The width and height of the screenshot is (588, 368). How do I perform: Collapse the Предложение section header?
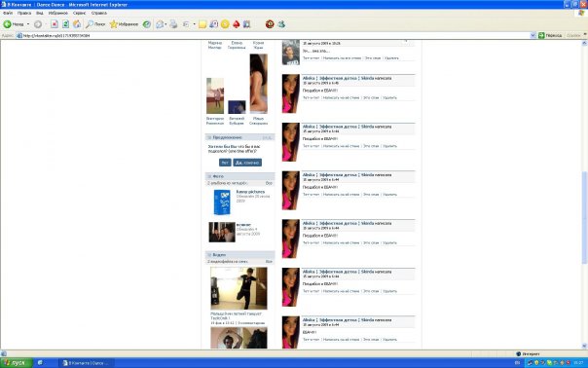240,137
